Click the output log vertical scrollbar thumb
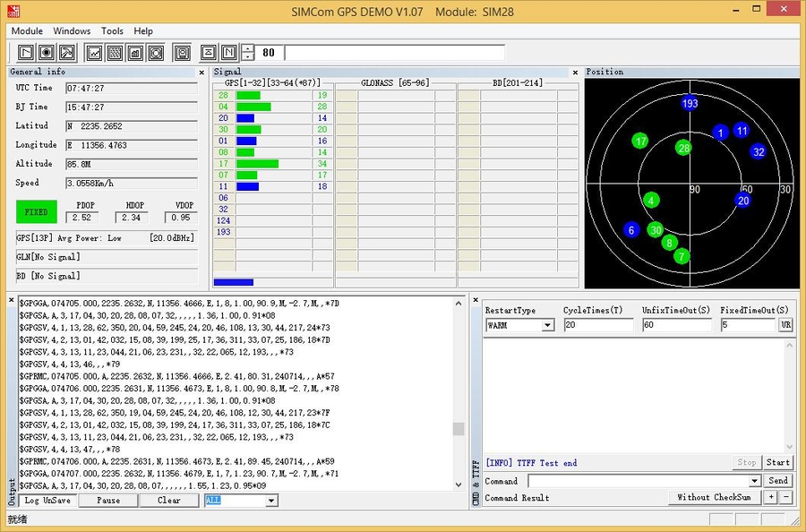This screenshot has height=532, width=806. point(459,429)
